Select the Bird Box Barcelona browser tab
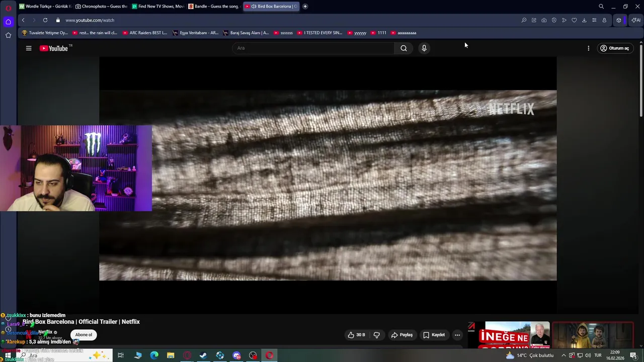 [x=271, y=7]
